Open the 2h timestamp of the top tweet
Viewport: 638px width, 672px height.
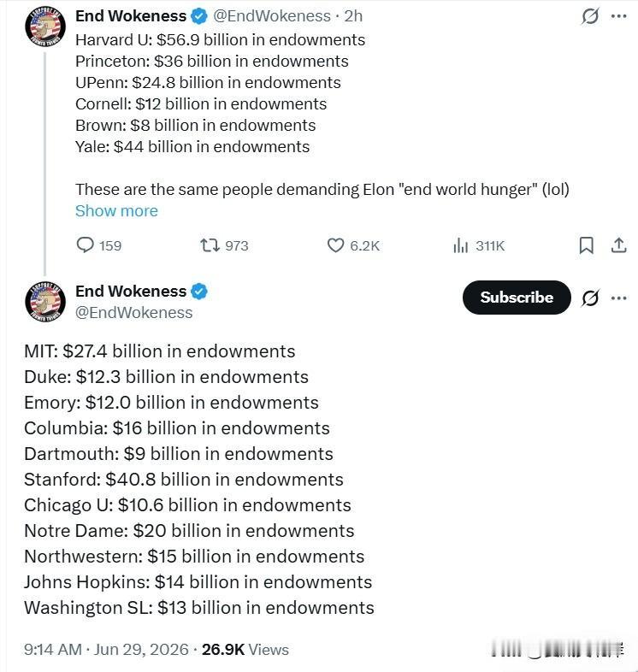click(353, 16)
